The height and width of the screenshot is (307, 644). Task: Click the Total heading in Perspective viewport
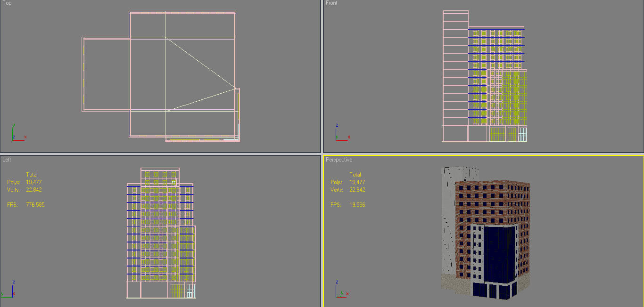click(x=355, y=175)
